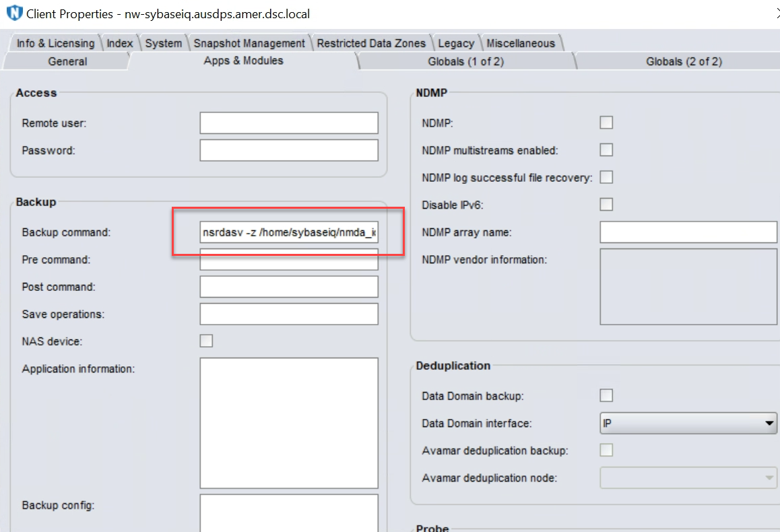Screen dimensions: 780x532
Task: Select the Restricted Data Zones tab
Action: (x=372, y=42)
